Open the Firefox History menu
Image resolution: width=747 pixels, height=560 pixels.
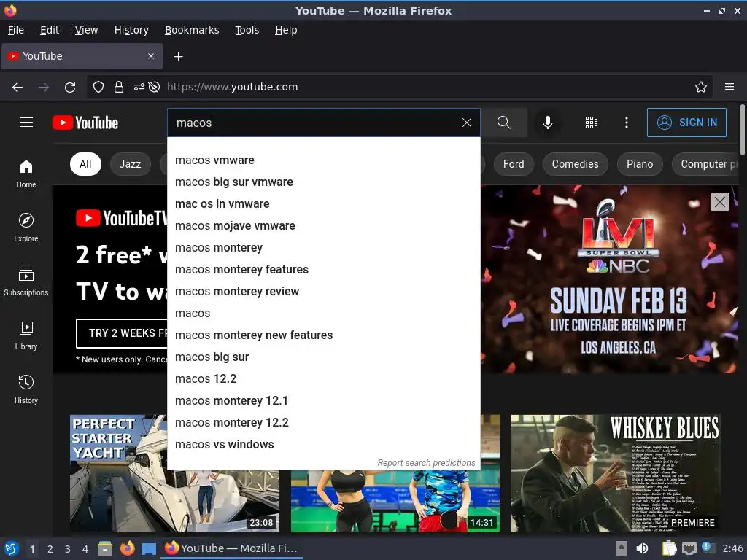pyautogui.click(x=131, y=30)
